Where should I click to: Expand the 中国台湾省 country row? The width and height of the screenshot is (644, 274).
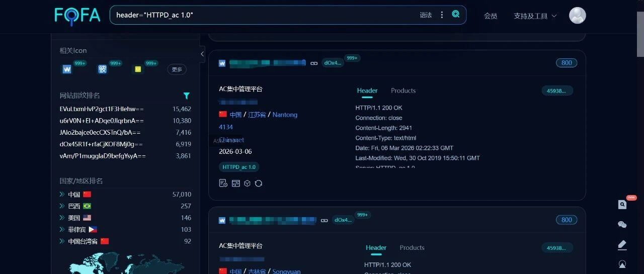[x=62, y=241]
